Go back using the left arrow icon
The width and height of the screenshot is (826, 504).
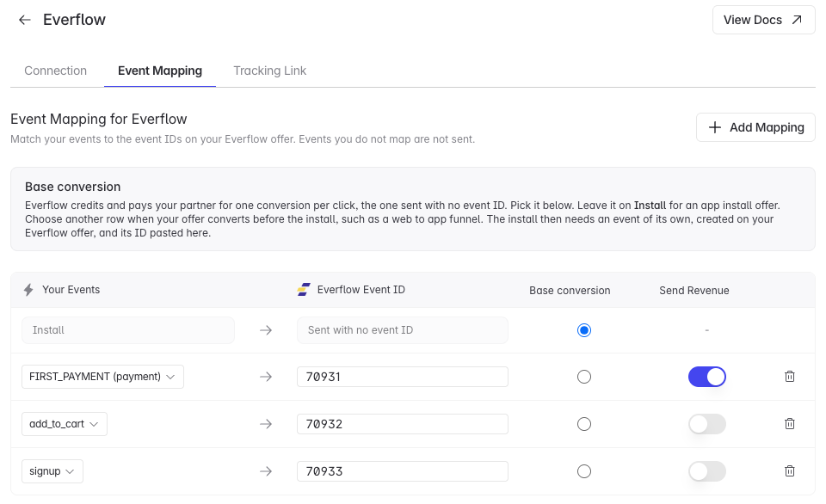click(x=25, y=20)
